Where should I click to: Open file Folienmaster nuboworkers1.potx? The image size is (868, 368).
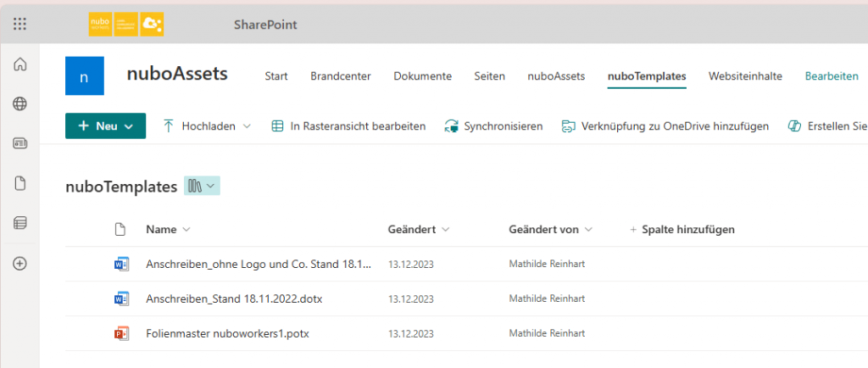pyautogui.click(x=227, y=333)
